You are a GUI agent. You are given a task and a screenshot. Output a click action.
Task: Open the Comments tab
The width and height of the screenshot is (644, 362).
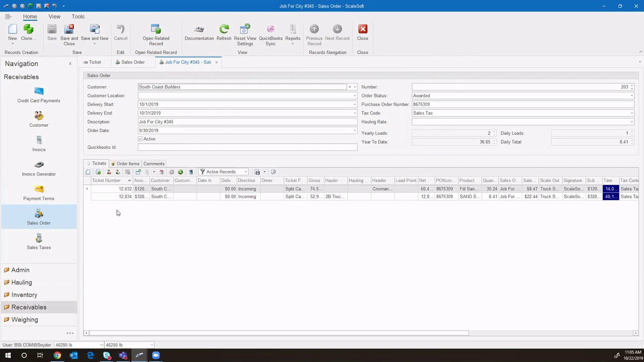pyautogui.click(x=154, y=163)
